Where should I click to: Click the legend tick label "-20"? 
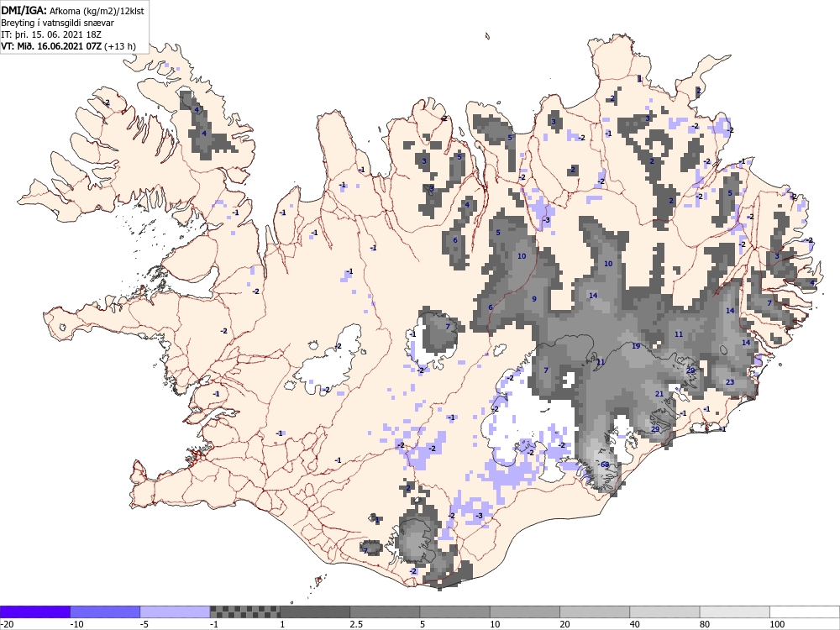pos(7,624)
